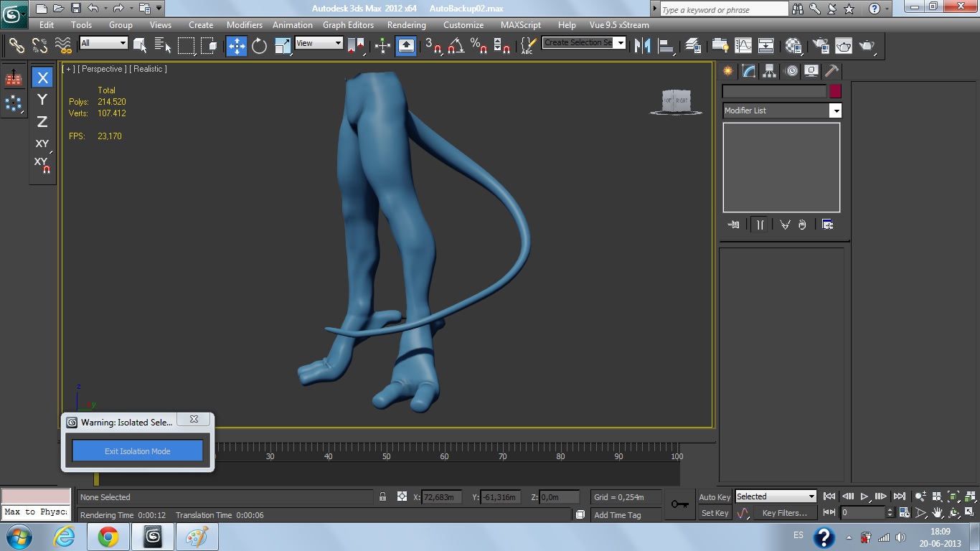The height and width of the screenshot is (551, 980).
Task: Open the Layer Manager
Action: [693, 46]
